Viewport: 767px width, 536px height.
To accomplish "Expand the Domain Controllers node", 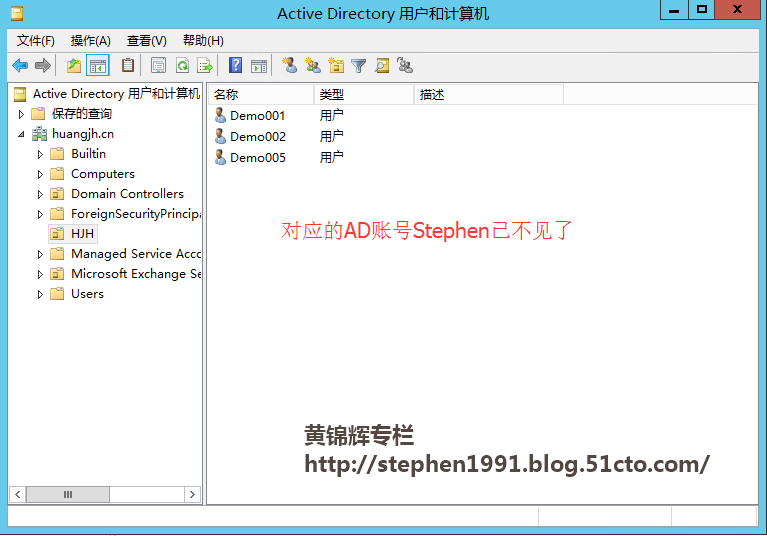I will [x=40, y=194].
